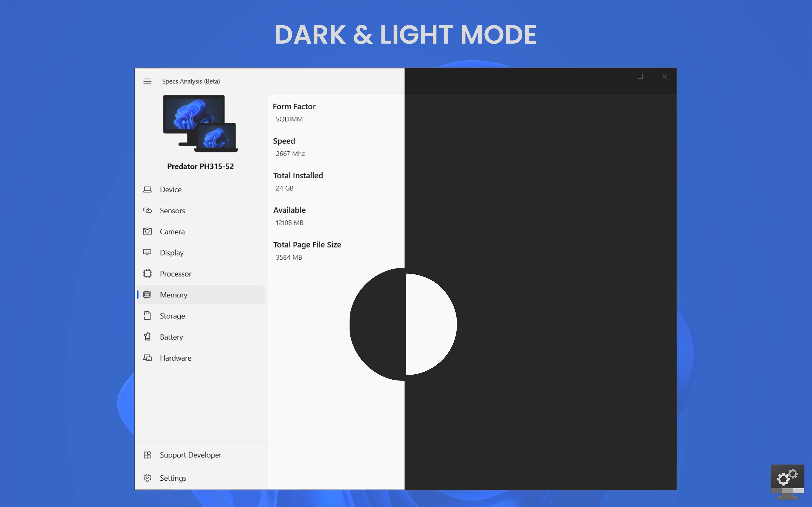Click the Processor chip icon
Screen dimensions: 812x507
click(147, 274)
